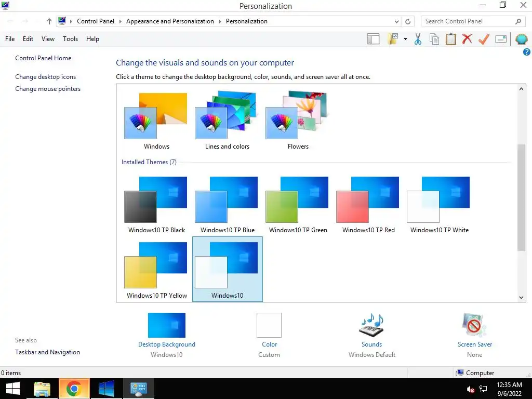Image resolution: width=532 pixels, height=399 pixels.
Task: Click the Rename icon in toolbar
Action: click(x=501, y=39)
